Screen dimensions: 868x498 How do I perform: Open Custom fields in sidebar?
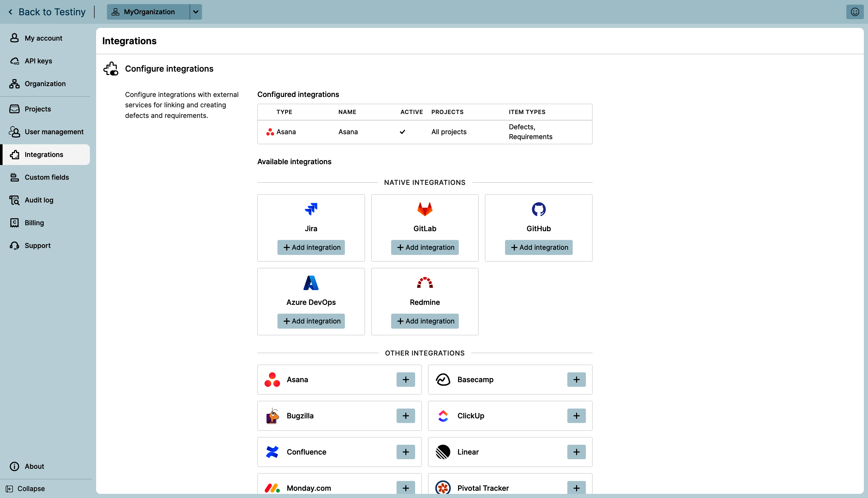[x=47, y=177]
